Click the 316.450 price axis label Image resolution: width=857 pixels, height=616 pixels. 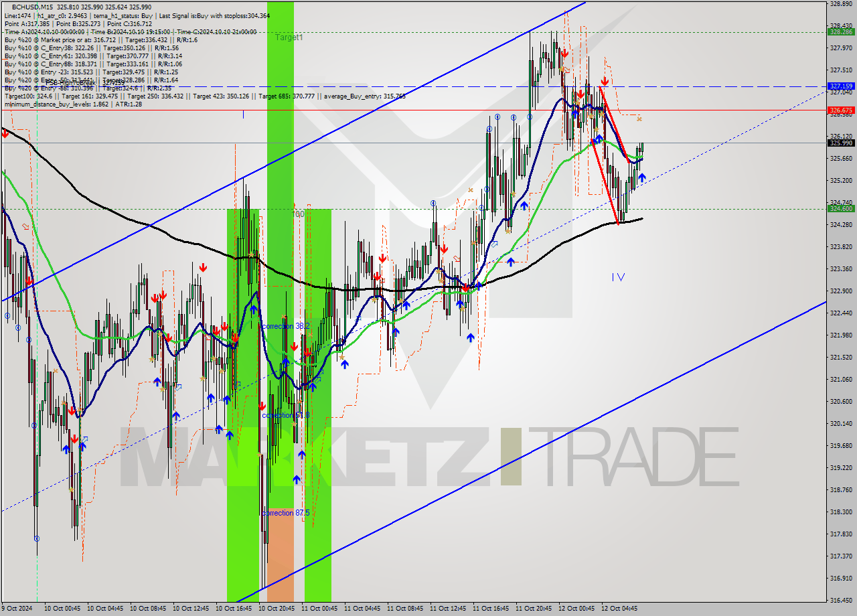(841, 601)
